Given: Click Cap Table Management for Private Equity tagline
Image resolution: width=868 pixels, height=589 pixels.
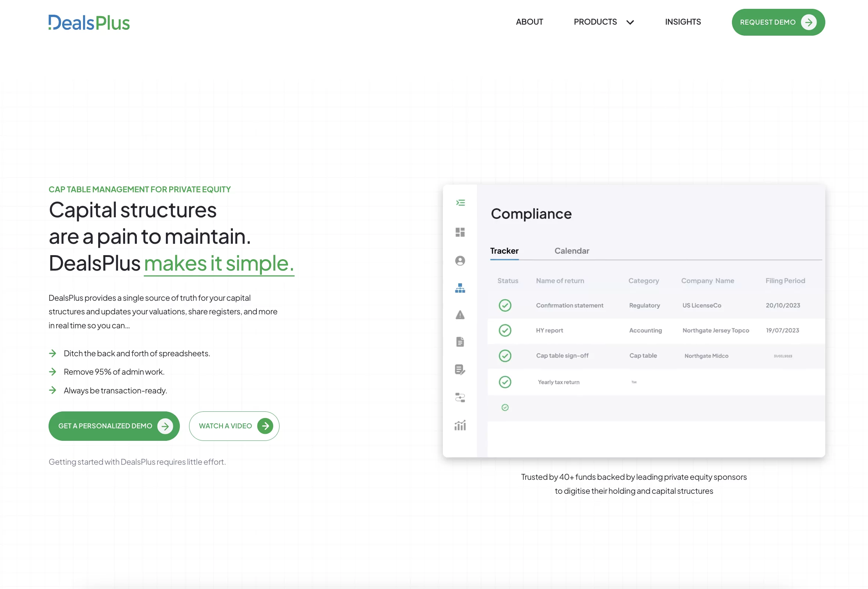Looking at the screenshot, I should (140, 189).
